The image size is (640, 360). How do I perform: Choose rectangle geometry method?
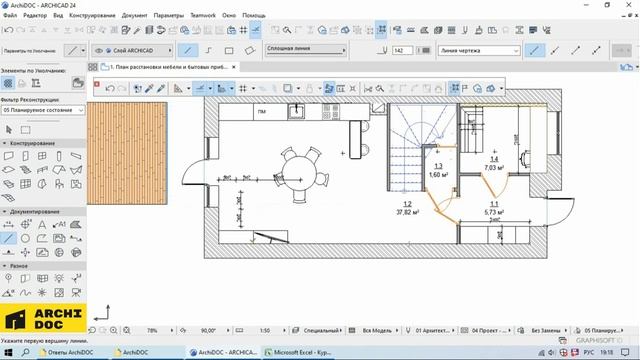(x=229, y=51)
